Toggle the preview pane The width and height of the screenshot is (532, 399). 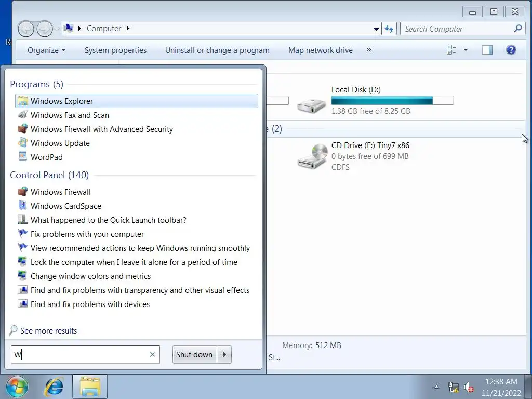tap(487, 50)
